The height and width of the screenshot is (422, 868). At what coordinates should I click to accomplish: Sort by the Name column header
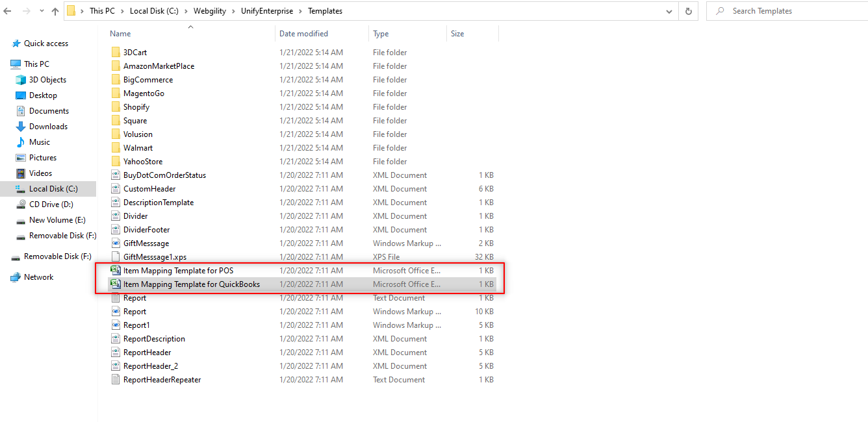point(120,34)
